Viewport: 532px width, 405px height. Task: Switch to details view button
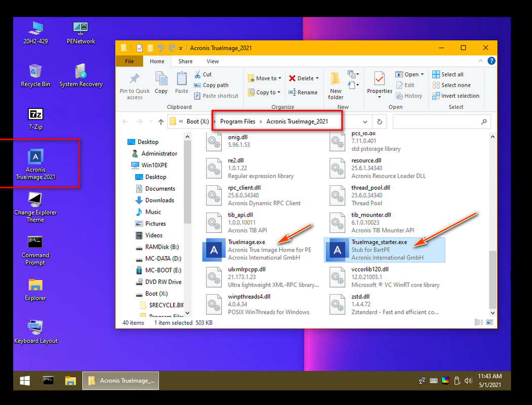(479, 322)
